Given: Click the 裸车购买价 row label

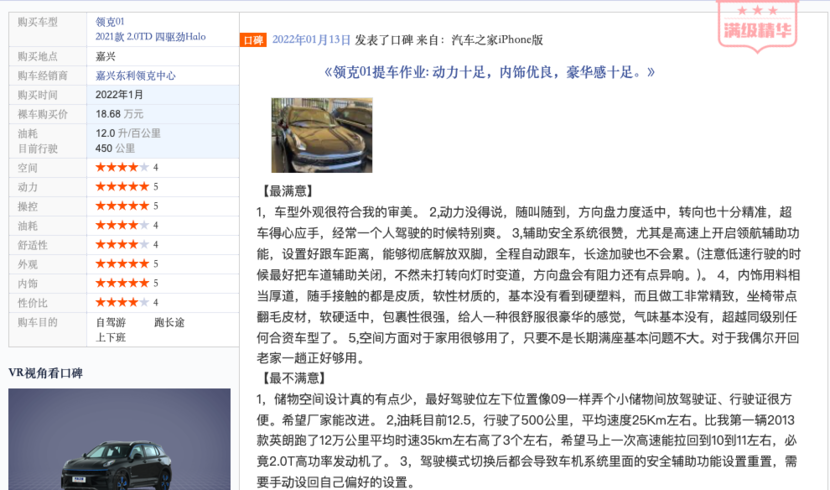Looking at the screenshot, I should click(42, 114).
